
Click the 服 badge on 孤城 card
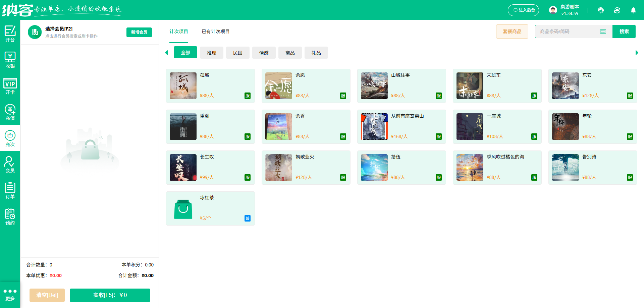[x=248, y=96]
